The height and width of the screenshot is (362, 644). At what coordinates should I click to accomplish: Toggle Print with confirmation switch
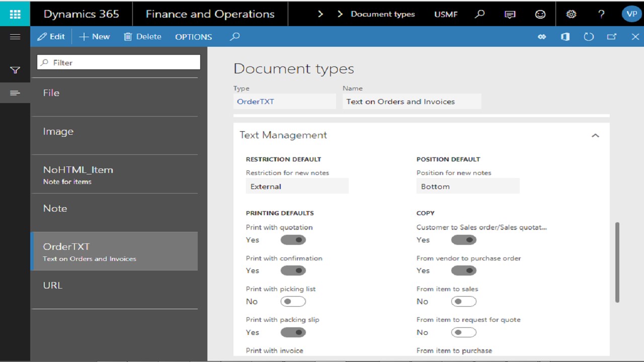pos(293,270)
